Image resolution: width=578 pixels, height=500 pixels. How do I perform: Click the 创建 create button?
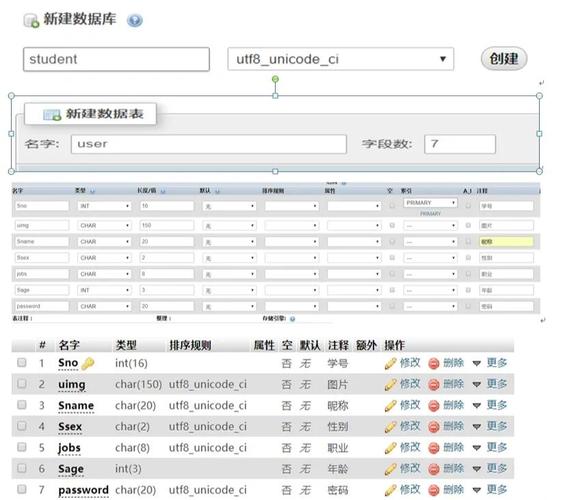coord(504,59)
